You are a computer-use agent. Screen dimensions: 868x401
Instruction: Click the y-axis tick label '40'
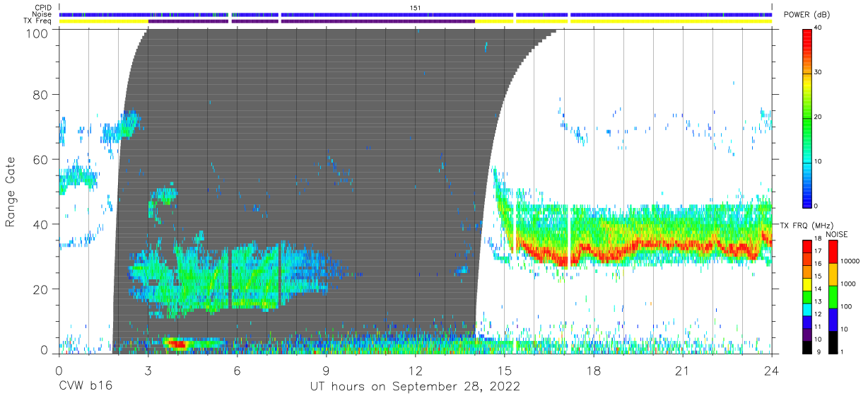click(40, 224)
